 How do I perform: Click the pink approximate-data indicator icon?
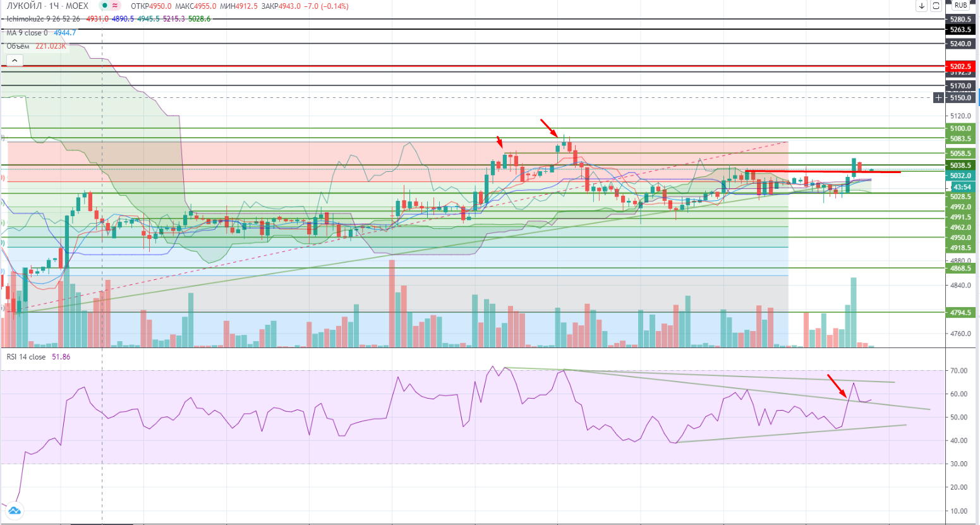click(115, 6)
